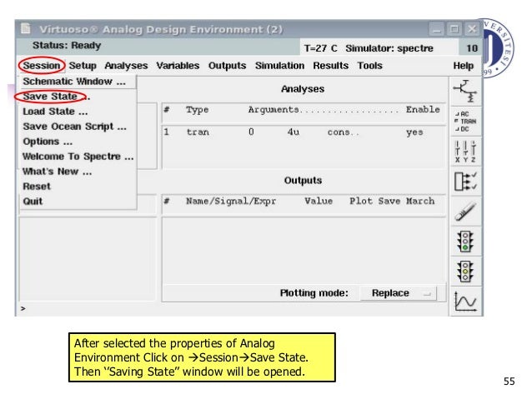Click the green-light Run Simulation icon
The width and height of the screenshot is (532, 399).
coord(465,242)
